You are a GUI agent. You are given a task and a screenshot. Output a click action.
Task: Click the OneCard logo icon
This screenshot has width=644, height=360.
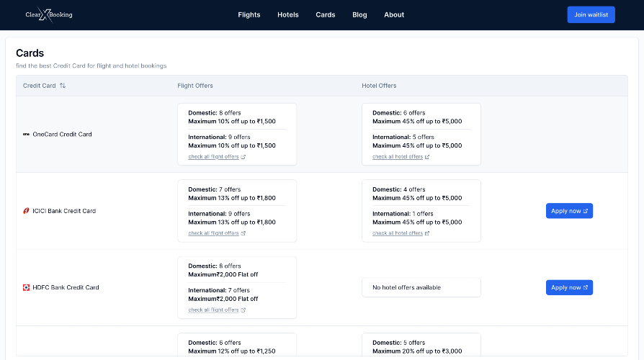click(x=26, y=134)
